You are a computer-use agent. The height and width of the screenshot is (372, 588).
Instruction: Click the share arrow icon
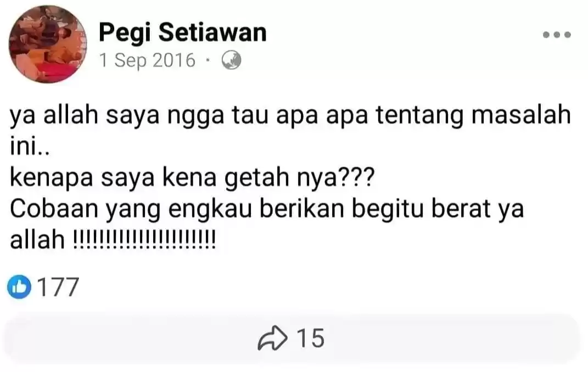click(x=272, y=337)
